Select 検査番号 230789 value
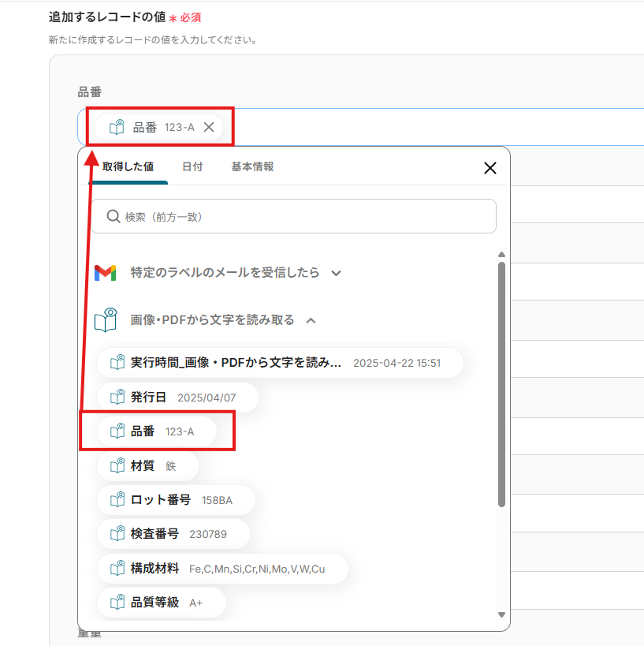The image size is (644, 646). [x=173, y=534]
